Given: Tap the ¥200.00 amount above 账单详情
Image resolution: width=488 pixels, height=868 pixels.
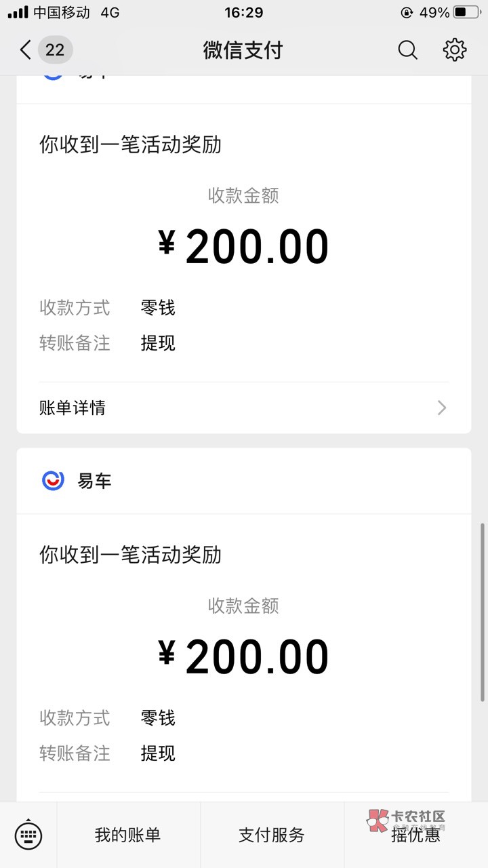Looking at the screenshot, I should [x=243, y=247].
